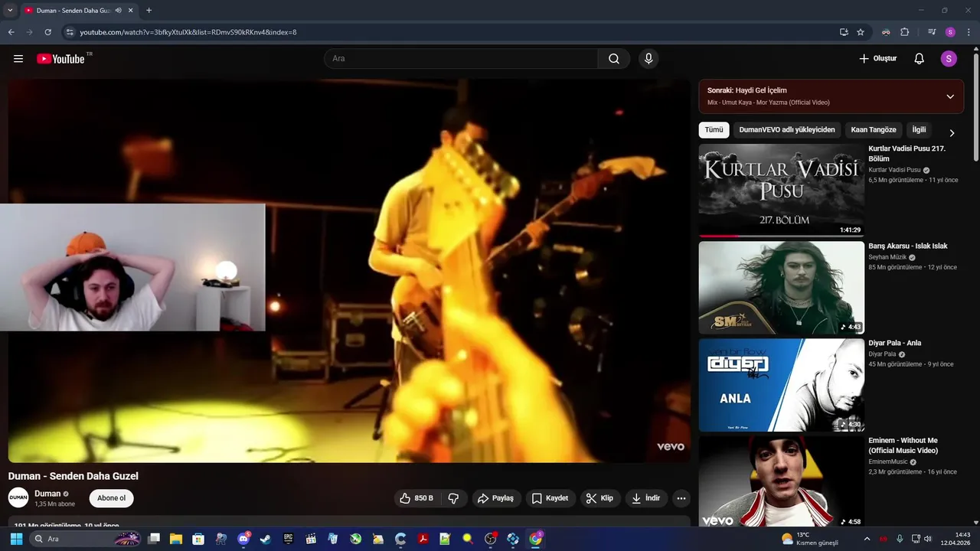980x551 pixels.
Task: Click Seyhan Müzik channel name
Action: [x=887, y=257]
